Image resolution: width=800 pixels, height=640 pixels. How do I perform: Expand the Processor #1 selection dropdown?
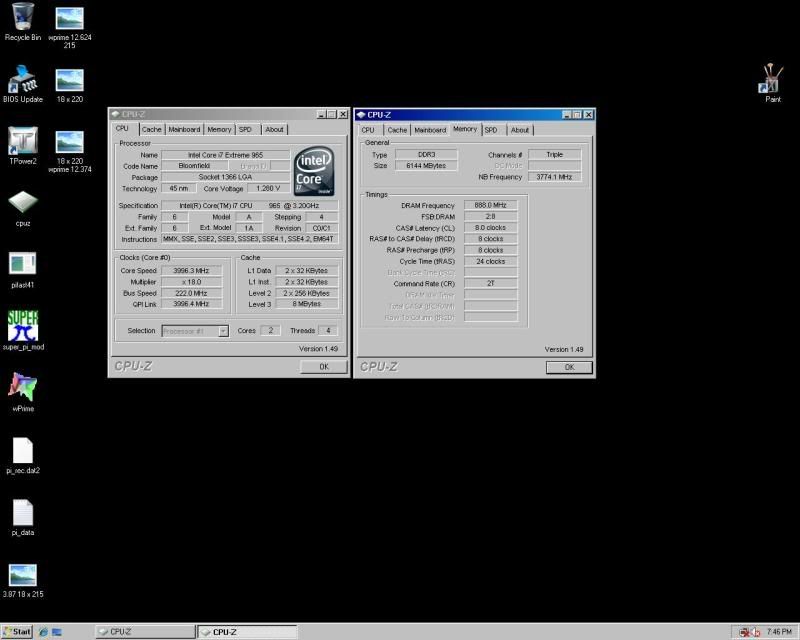pyautogui.click(x=223, y=331)
